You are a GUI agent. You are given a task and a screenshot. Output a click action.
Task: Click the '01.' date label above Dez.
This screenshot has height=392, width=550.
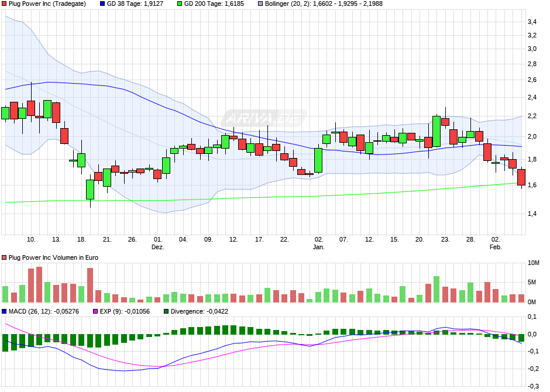(x=158, y=239)
